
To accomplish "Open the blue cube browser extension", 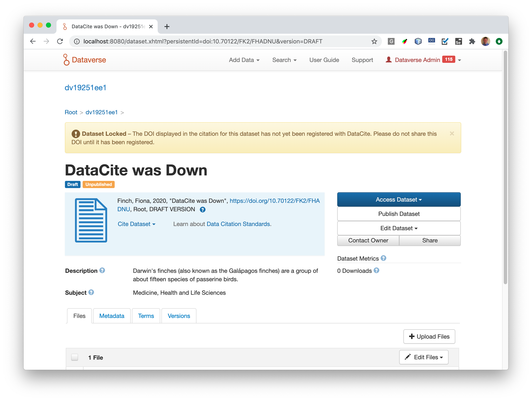I will pos(418,41).
